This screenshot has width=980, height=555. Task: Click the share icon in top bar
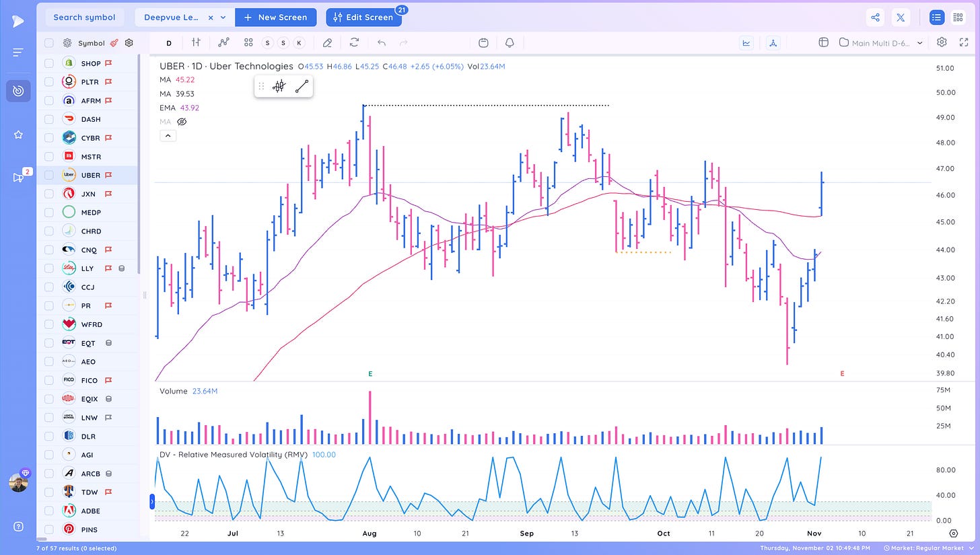coord(875,17)
